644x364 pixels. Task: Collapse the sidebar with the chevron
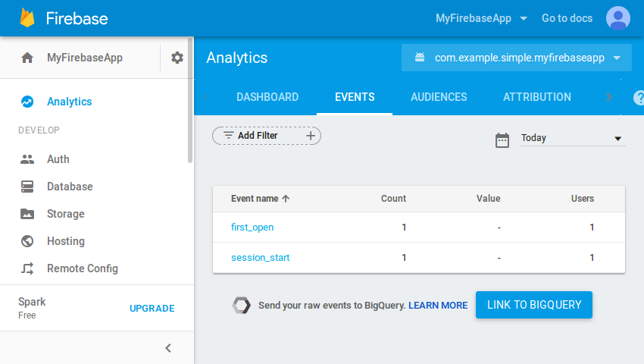coord(168,348)
